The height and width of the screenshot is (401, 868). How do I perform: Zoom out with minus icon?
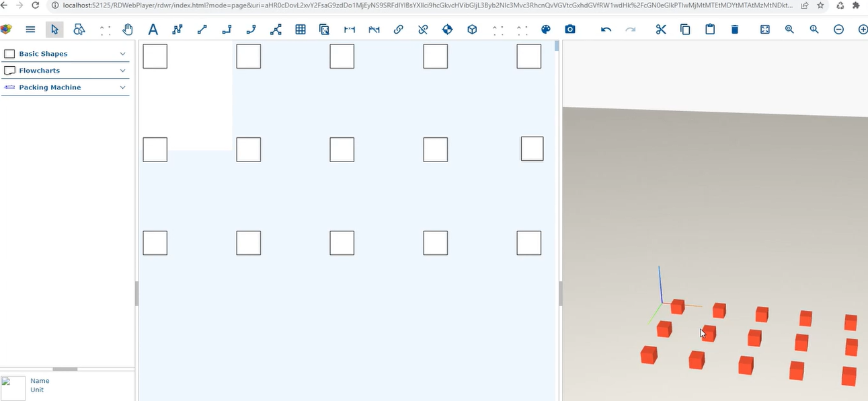(x=838, y=30)
